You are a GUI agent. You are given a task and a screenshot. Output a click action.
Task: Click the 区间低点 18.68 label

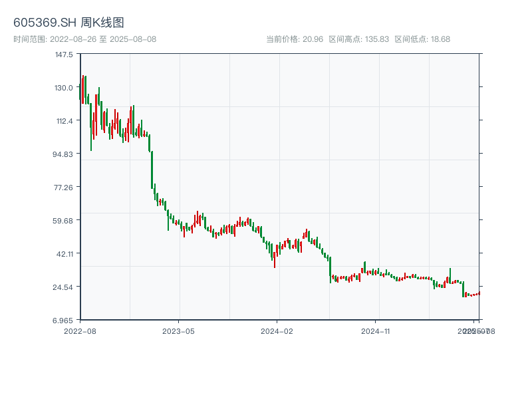[422, 39]
